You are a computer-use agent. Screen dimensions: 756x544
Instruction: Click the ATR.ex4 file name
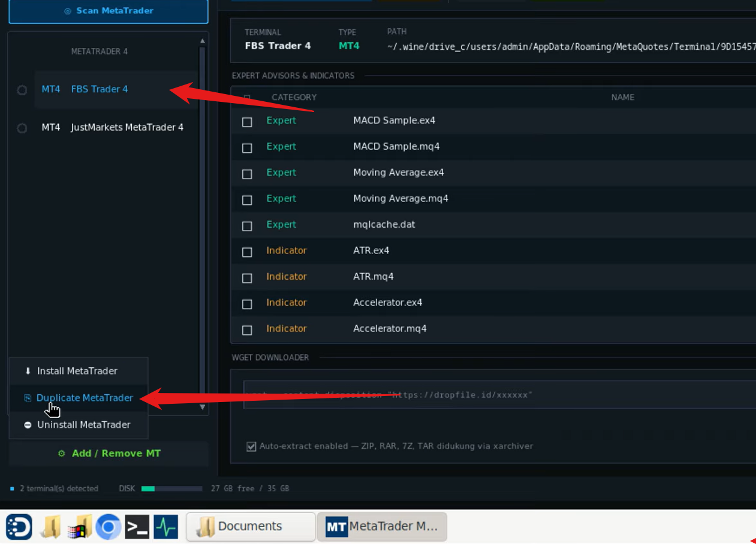pos(371,250)
